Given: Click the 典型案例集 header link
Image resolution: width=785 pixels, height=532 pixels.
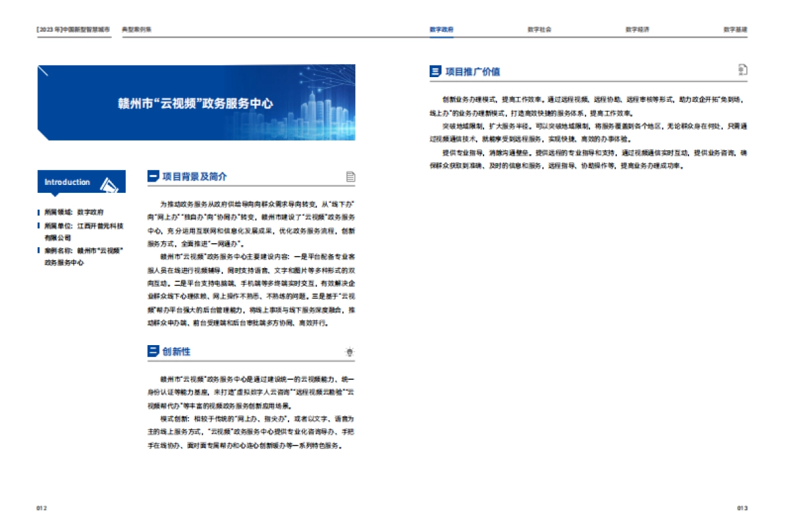Looking at the screenshot, I should 137,28.
